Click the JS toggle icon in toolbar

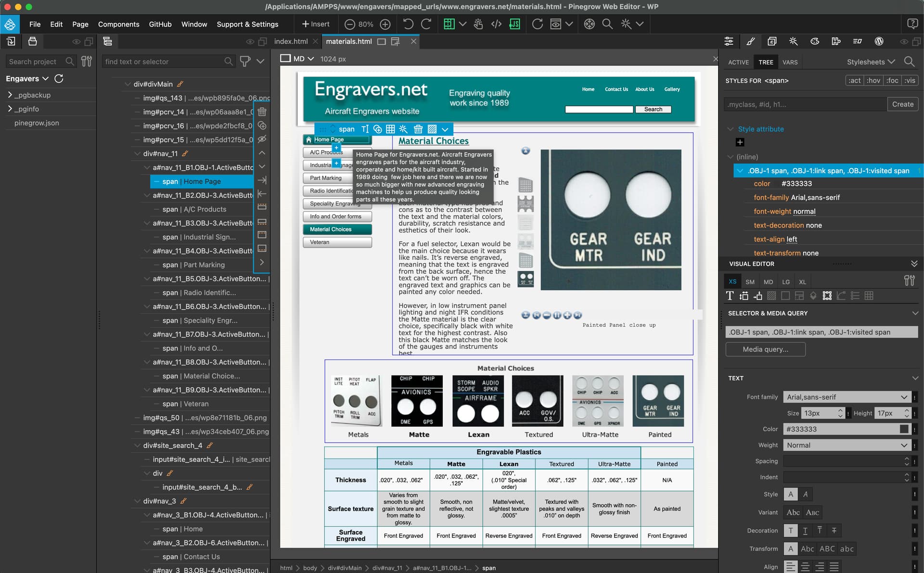[514, 24]
